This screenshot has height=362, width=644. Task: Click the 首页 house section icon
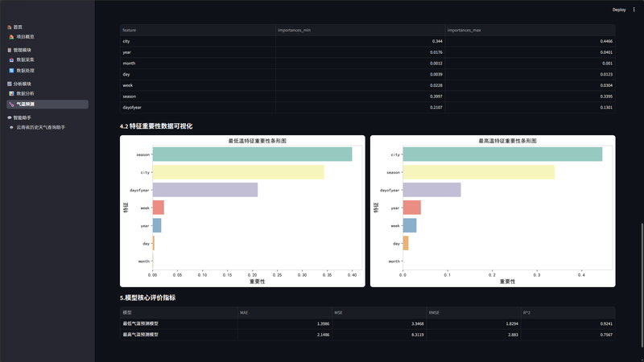click(9, 27)
